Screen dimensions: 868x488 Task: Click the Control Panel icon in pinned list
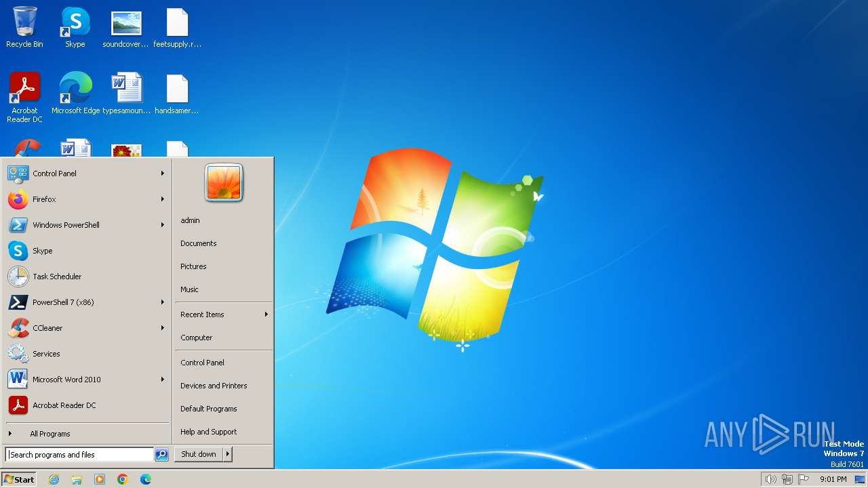tap(18, 174)
